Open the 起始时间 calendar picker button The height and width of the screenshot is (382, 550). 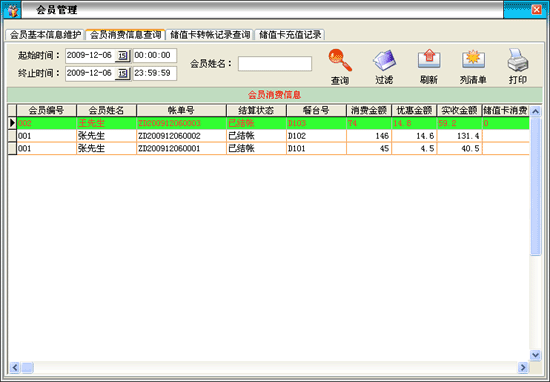click(122, 56)
